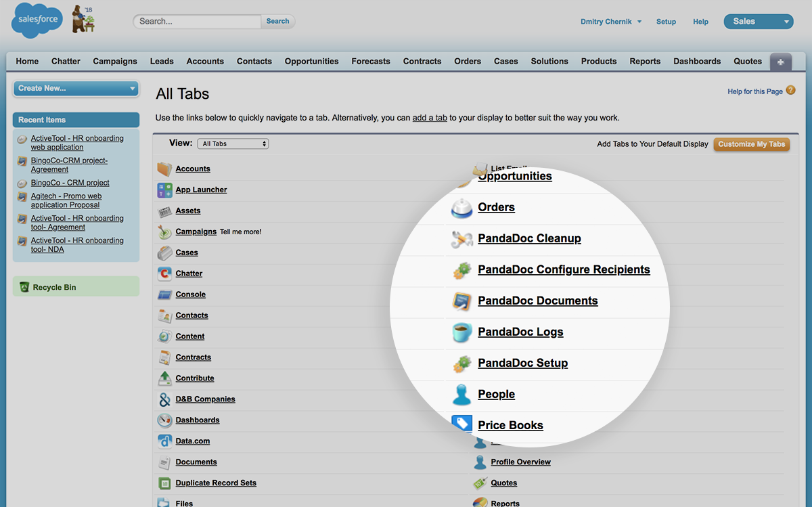This screenshot has width=812, height=507.
Task: Switch to the Chatter tab
Action: click(66, 61)
